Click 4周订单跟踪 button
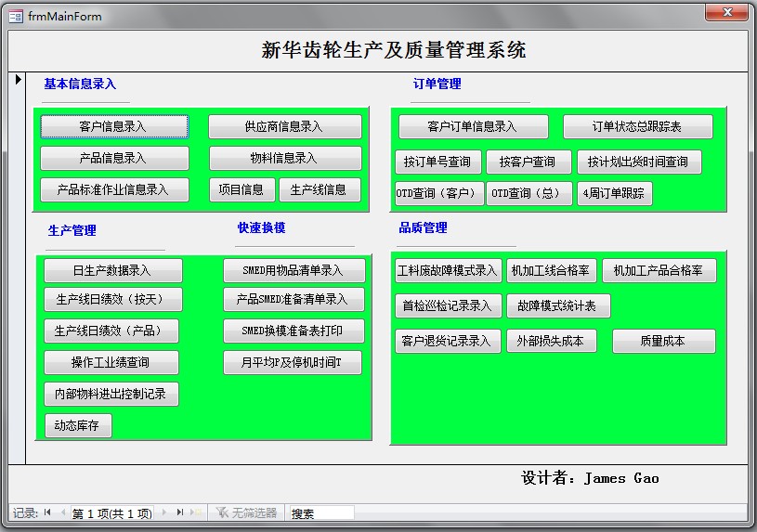757x532 pixels. 615,194
